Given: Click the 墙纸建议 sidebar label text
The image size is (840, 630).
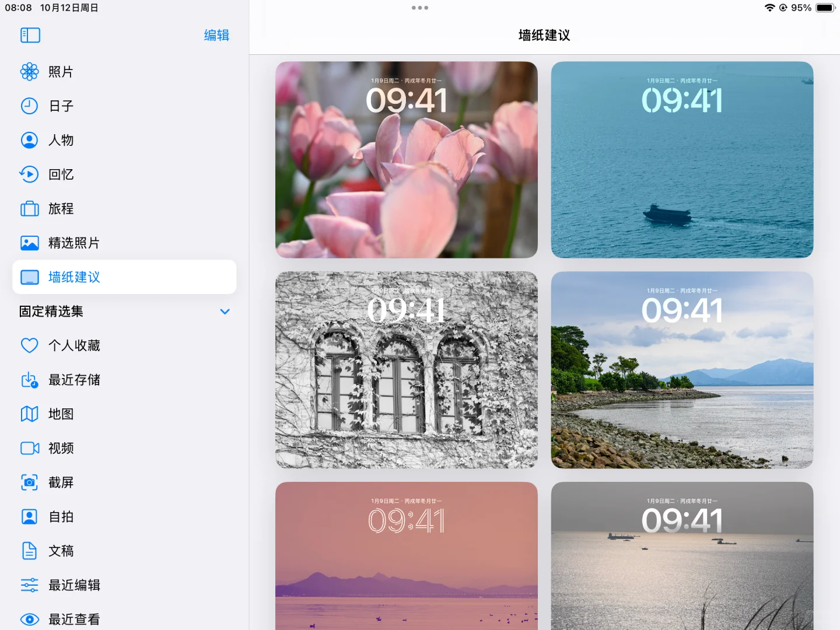Looking at the screenshot, I should pyautogui.click(x=75, y=277).
